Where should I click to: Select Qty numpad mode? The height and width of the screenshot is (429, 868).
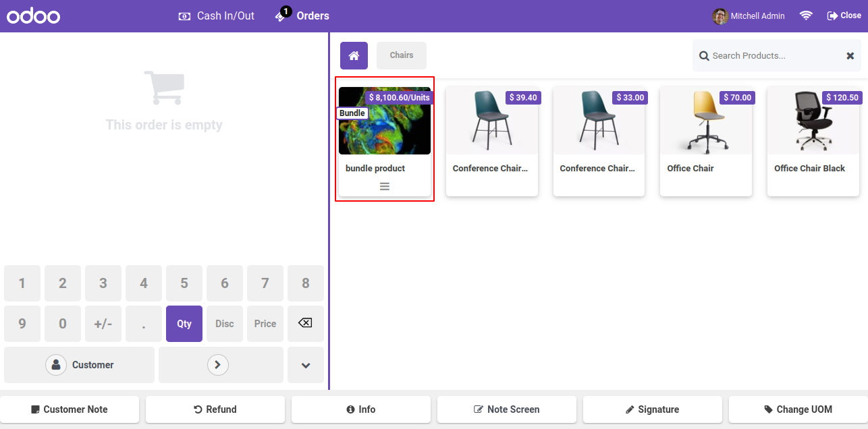pos(184,324)
